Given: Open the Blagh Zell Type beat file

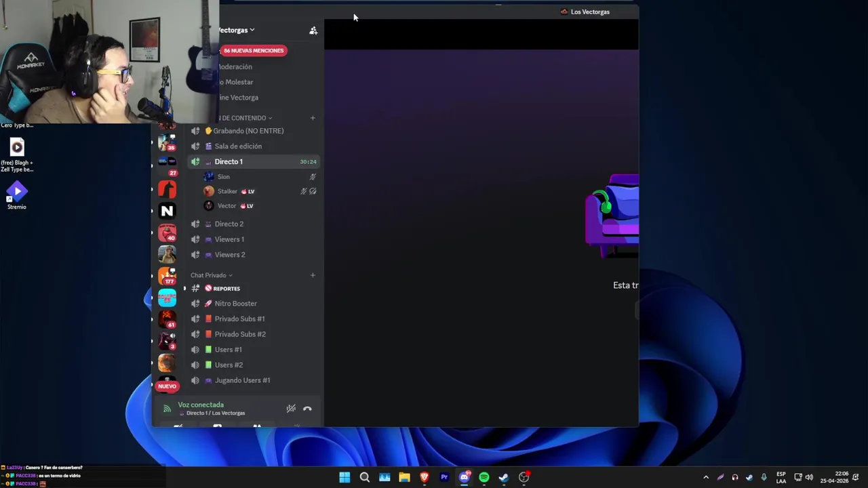Looking at the screenshot, I should (x=17, y=155).
